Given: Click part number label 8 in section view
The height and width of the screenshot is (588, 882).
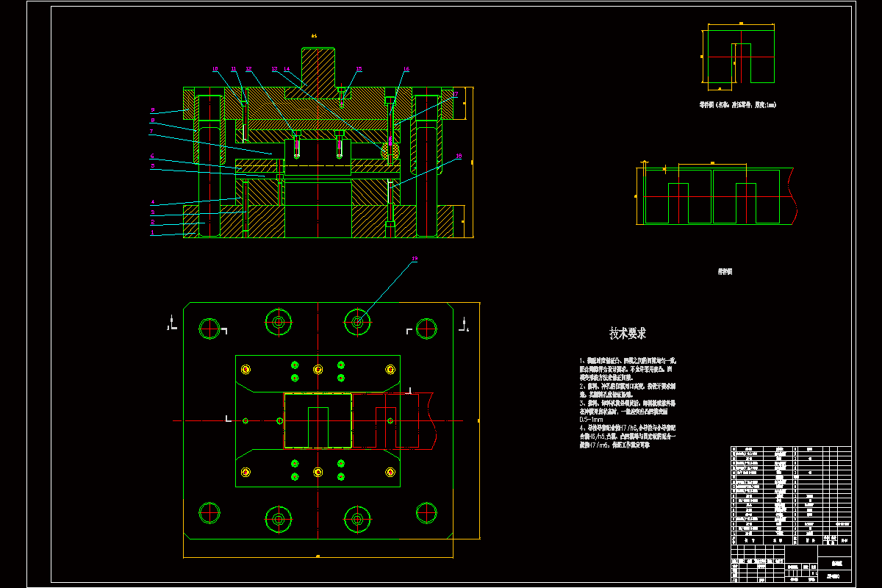Looking at the screenshot, I should coord(152,121).
